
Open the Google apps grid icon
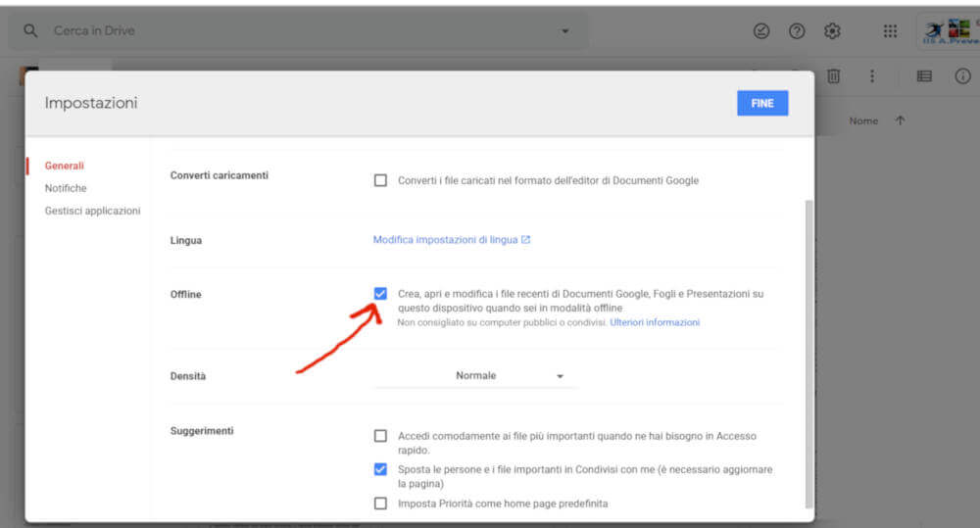click(x=890, y=30)
